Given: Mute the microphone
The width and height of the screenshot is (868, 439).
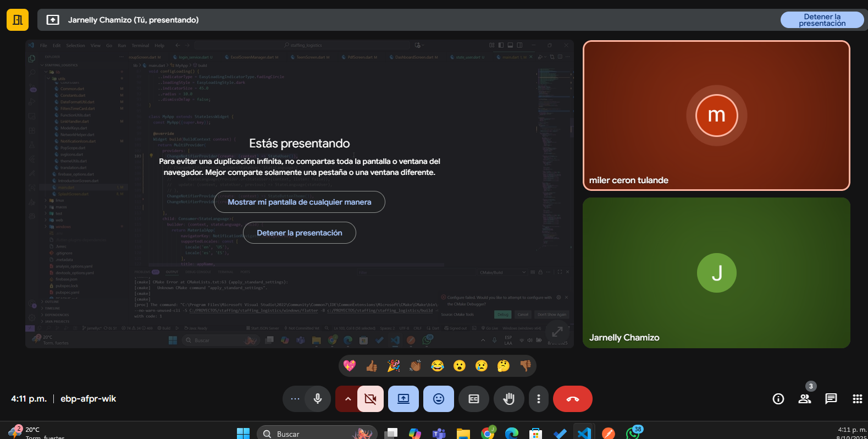Looking at the screenshot, I should (318, 399).
